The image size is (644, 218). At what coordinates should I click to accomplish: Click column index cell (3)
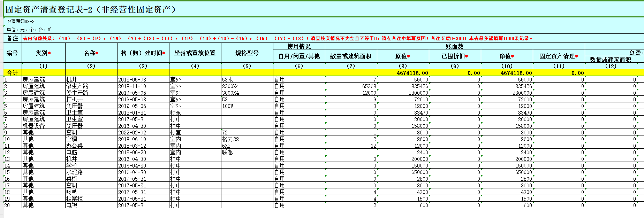click(x=143, y=66)
